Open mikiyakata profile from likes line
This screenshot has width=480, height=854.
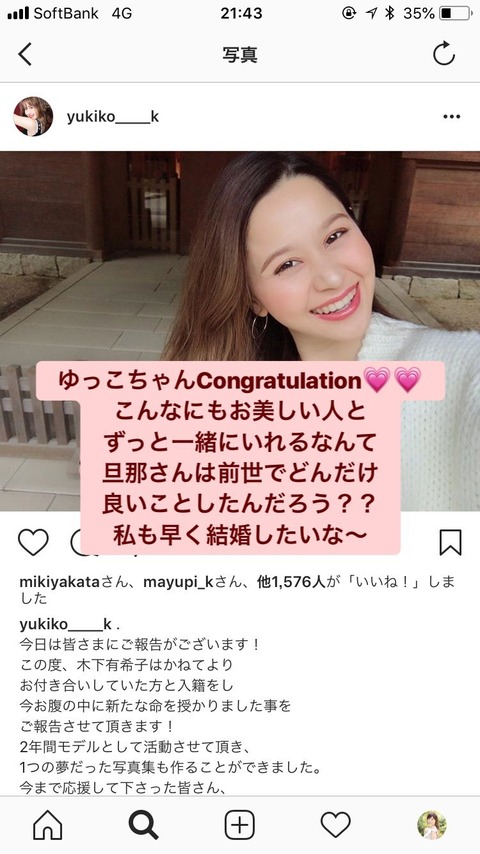59,583
